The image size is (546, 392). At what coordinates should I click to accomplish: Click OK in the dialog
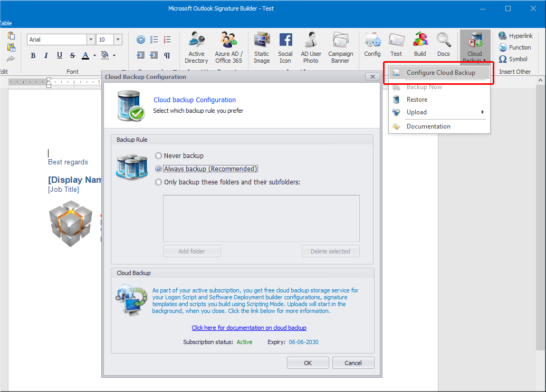pyautogui.click(x=308, y=363)
